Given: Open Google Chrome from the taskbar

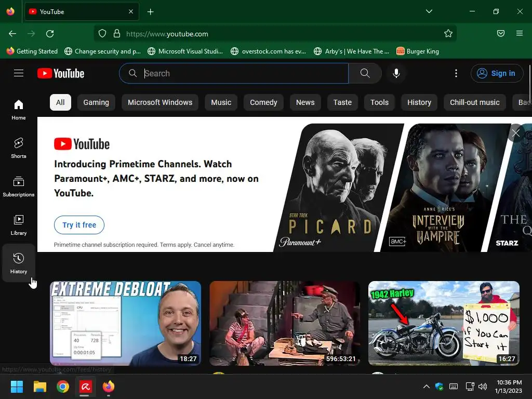Looking at the screenshot, I should point(63,387).
